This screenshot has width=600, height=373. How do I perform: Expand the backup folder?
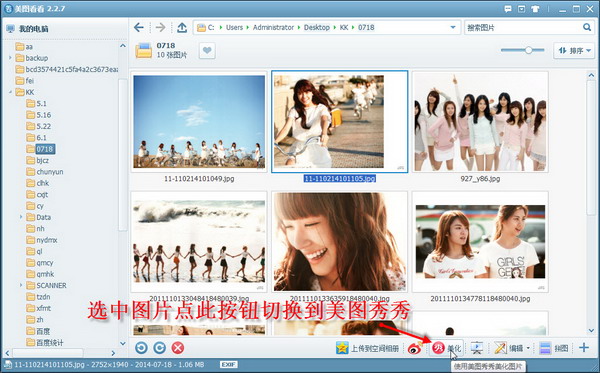pos(10,58)
